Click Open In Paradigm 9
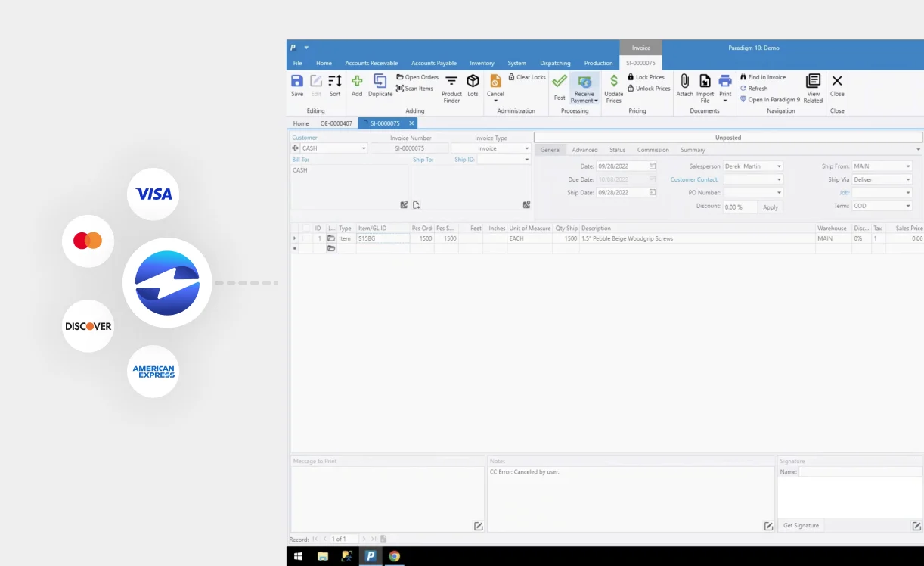 tap(770, 99)
